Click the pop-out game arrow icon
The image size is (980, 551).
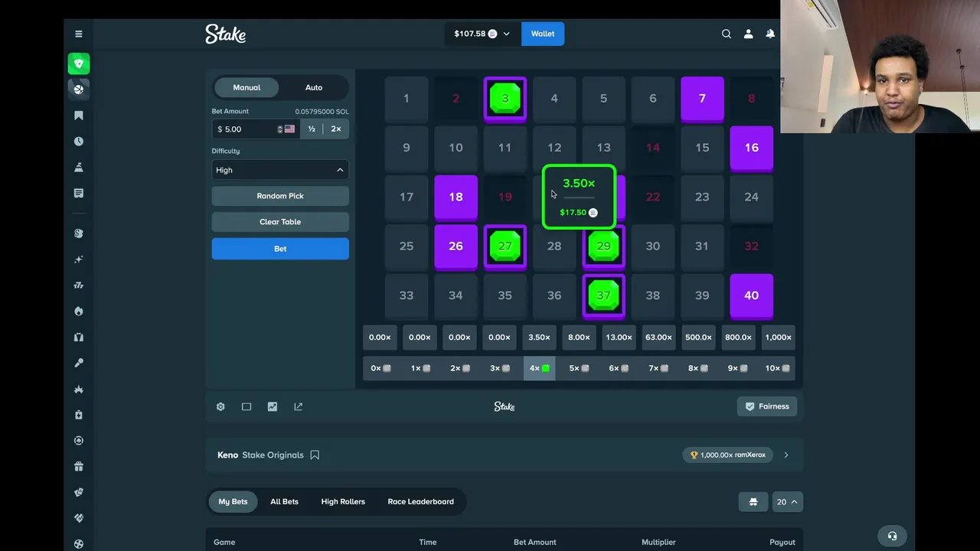click(299, 406)
